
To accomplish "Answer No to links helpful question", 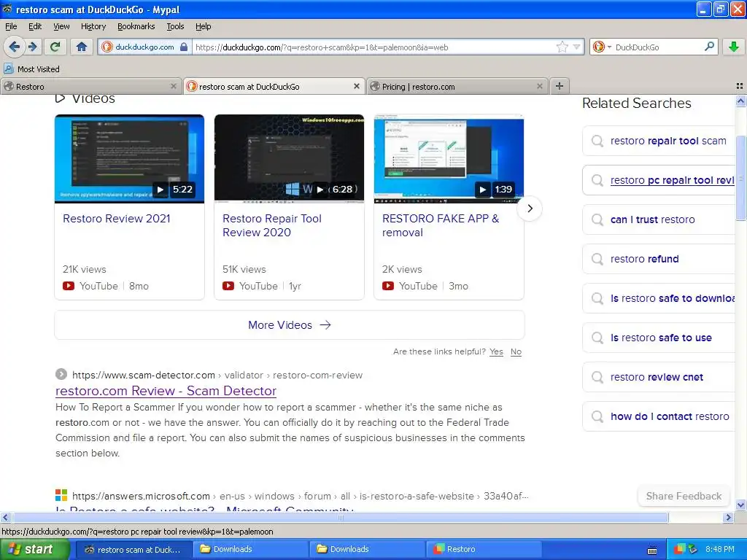I will tap(516, 351).
